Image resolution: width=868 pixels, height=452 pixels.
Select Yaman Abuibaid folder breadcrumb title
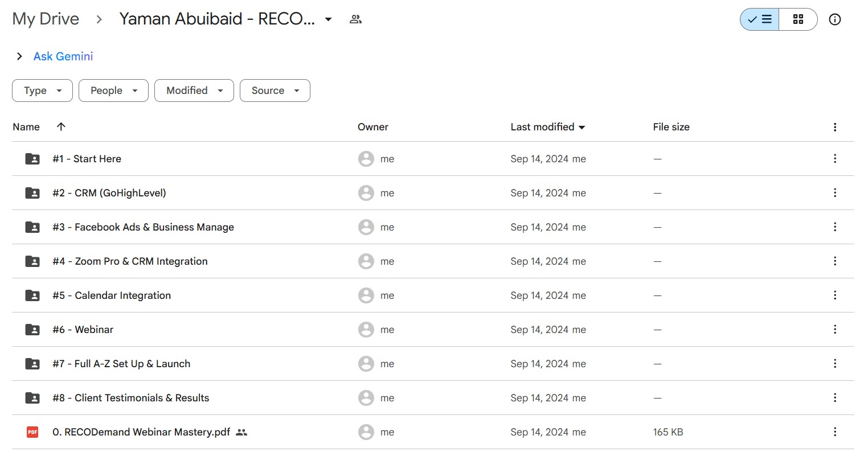[x=216, y=19]
